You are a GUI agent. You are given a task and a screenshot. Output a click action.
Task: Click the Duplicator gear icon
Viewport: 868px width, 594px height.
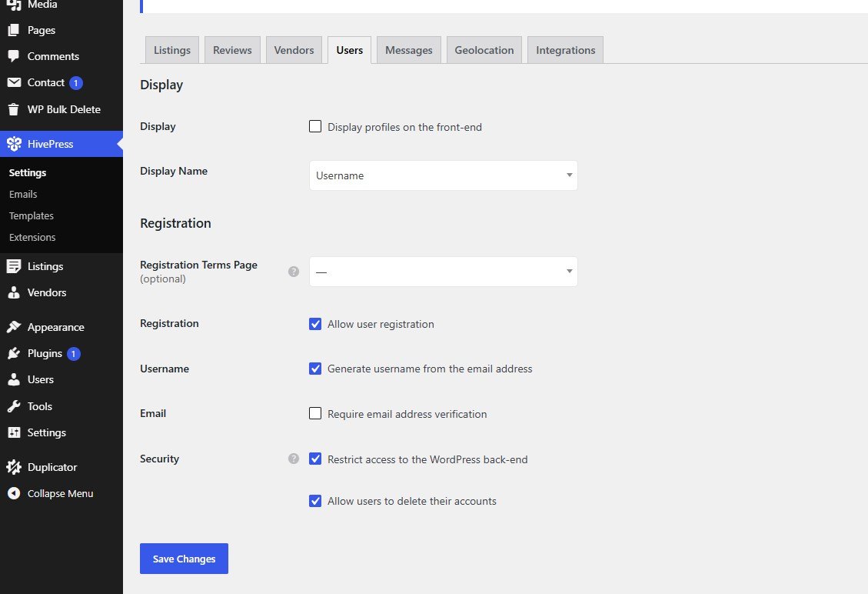point(14,467)
